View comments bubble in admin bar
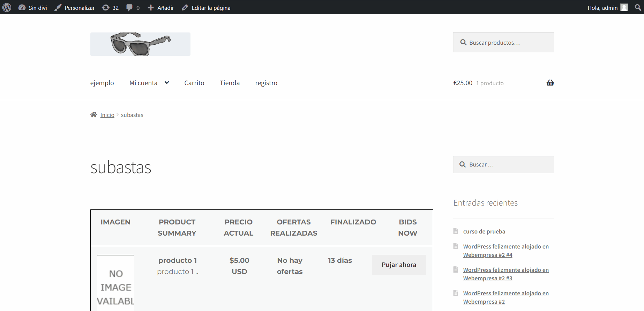Viewport: 644px width, 311px height. (133, 8)
